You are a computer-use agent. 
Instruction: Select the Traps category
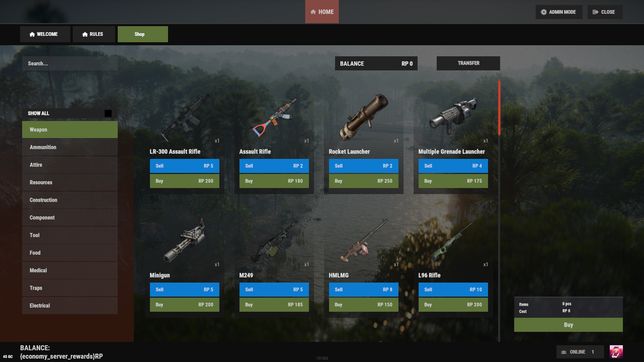pyautogui.click(x=70, y=288)
